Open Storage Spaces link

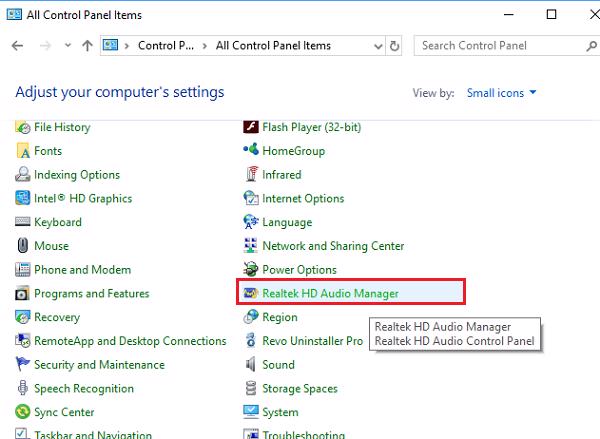pos(300,388)
